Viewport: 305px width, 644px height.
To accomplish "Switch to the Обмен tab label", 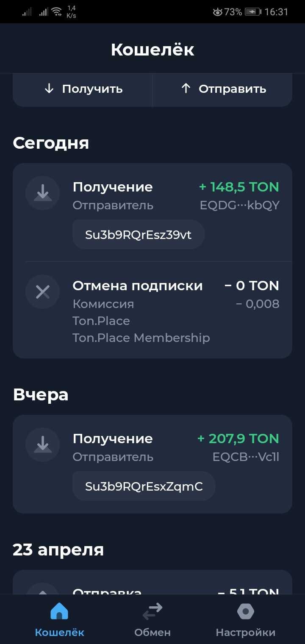I will click(x=152, y=633).
